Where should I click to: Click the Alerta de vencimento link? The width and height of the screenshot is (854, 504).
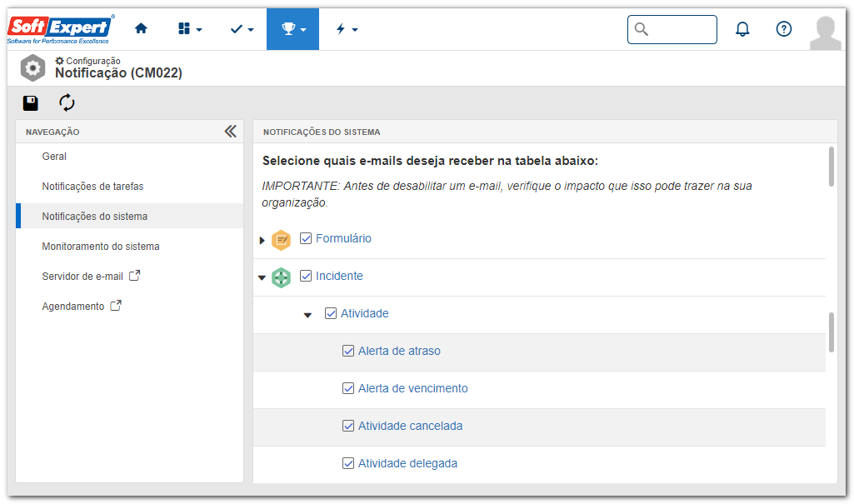[x=413, y=388]
